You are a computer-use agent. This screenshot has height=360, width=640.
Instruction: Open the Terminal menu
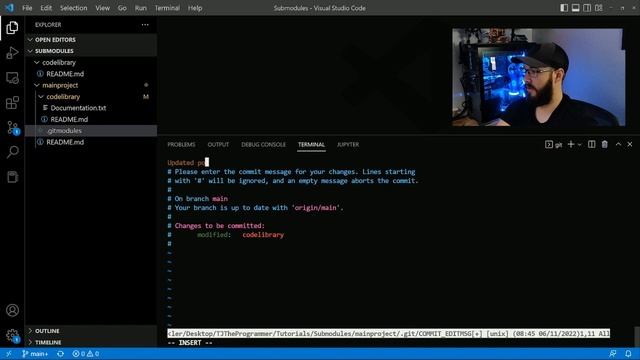[167, 8]
